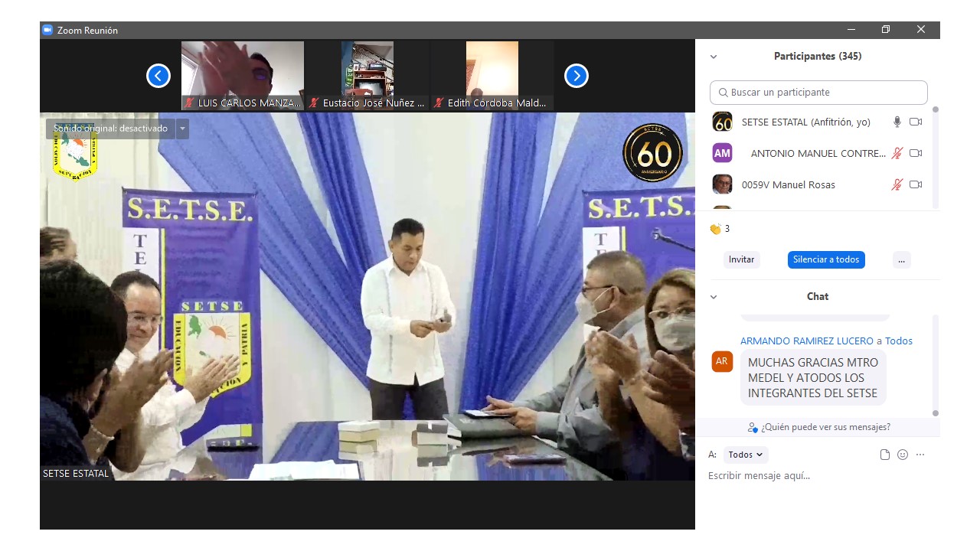This screenshot has height=551, width=980.
Task: Click Sonido original: desactivado button
Action: pyautogui.click(x=110, y=129)
